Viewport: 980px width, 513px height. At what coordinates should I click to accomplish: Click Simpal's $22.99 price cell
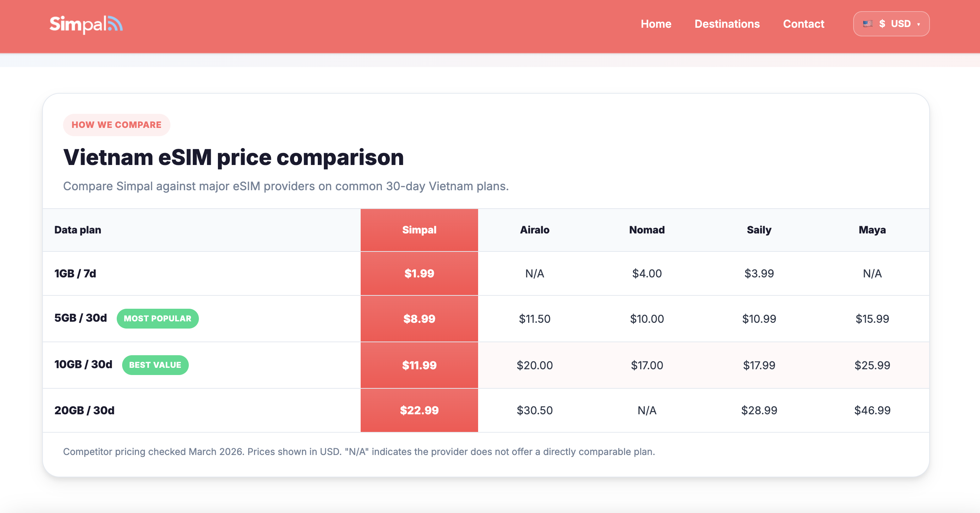point(419,410)
